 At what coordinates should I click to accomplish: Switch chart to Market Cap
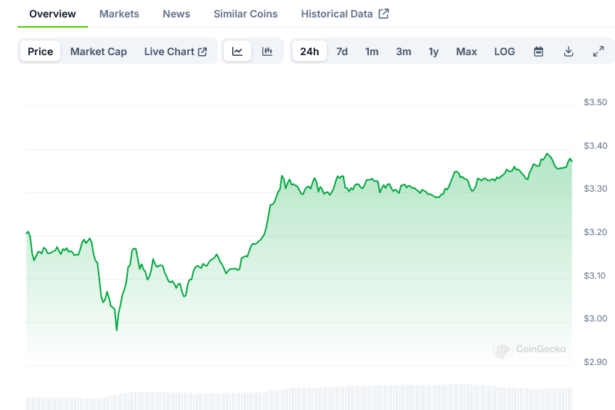98,52
